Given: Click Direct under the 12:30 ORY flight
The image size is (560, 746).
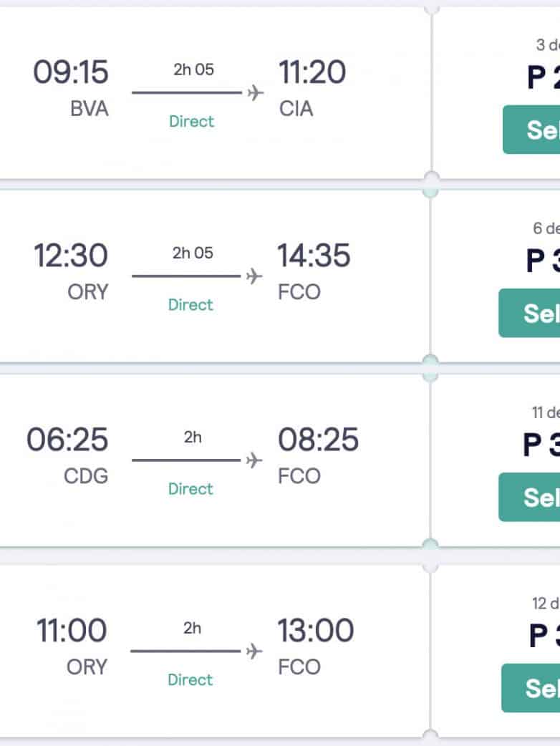Looking at the screenshot, I should click(x=191, y=304).
